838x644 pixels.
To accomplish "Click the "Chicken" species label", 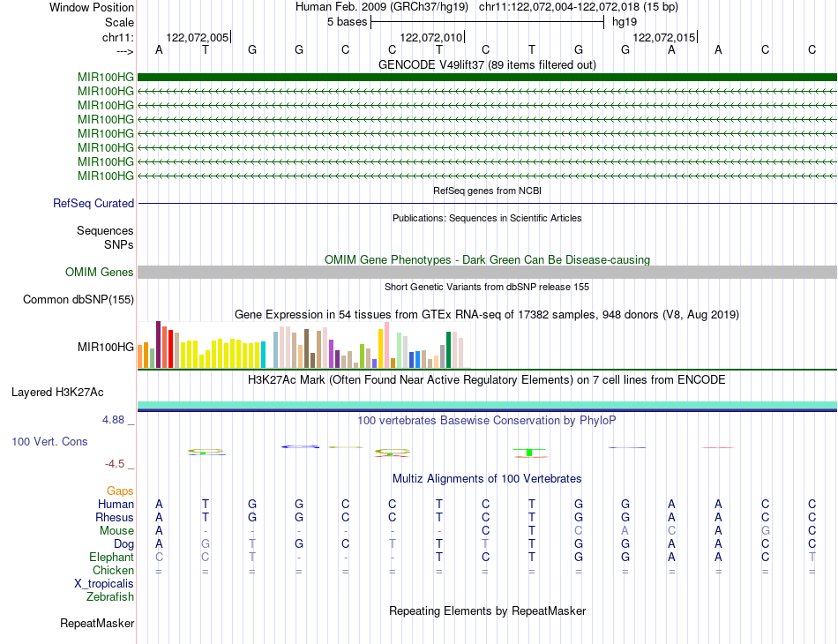I will click(x=113, y=570).
